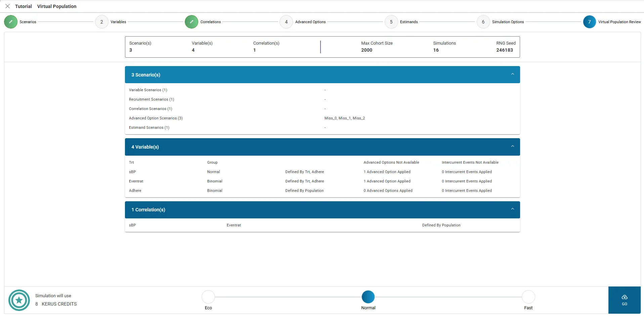Screen dimensions: 644x317
Task: Collapse the 1 Correlation(s) section
Action: [x=512, y=209]
